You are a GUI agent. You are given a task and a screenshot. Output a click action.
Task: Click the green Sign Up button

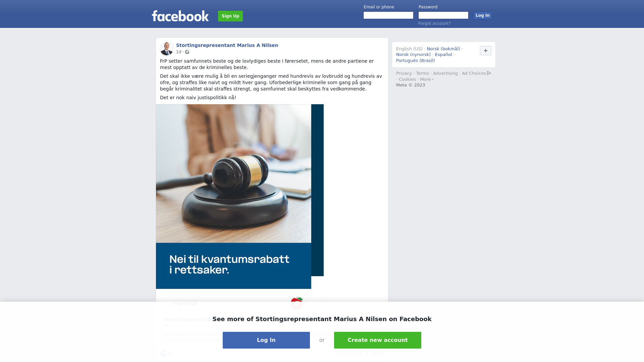pos(230,16)
